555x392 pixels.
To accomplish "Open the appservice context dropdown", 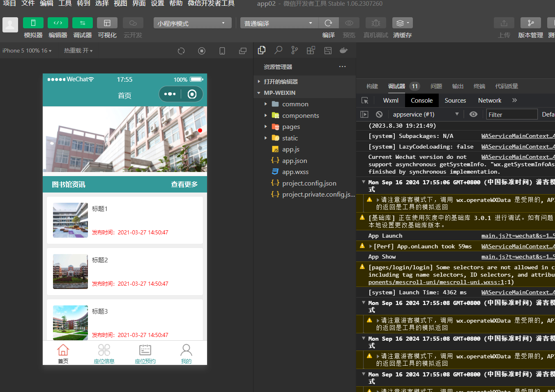I will coord(425,115).
